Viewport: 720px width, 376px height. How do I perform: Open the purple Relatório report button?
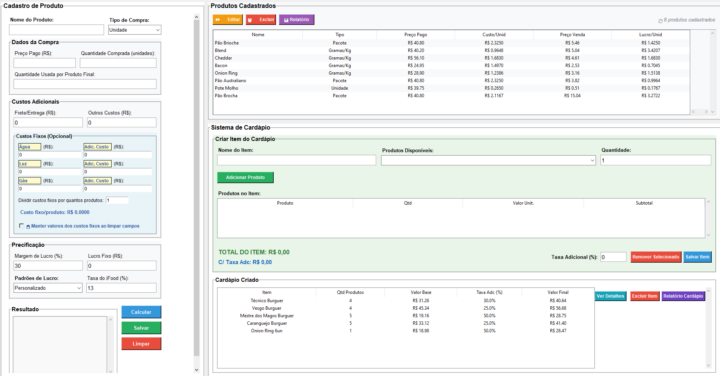(297, 20)
